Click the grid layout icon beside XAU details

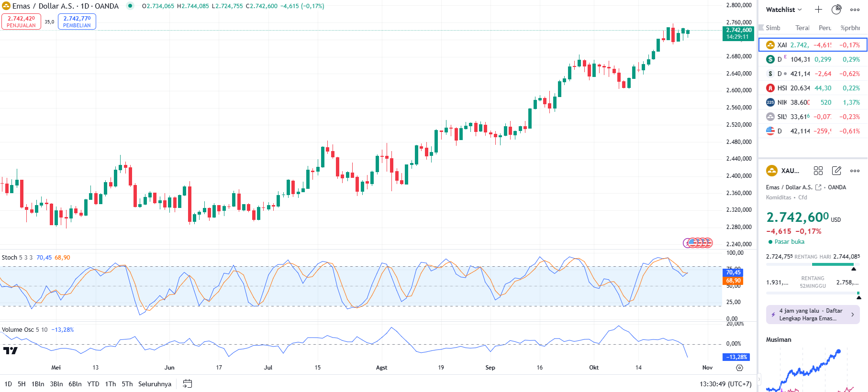[818, 171]
